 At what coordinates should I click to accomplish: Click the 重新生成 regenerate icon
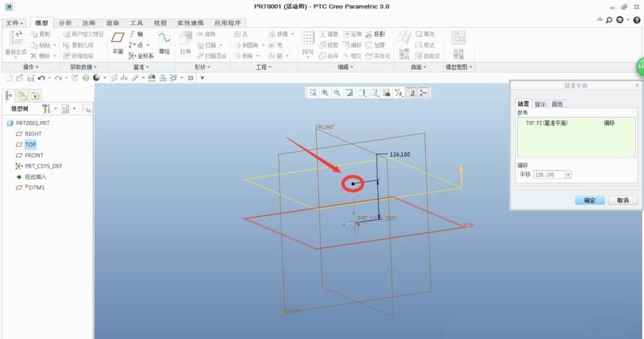pyautogui.click(x=15, y=43)
